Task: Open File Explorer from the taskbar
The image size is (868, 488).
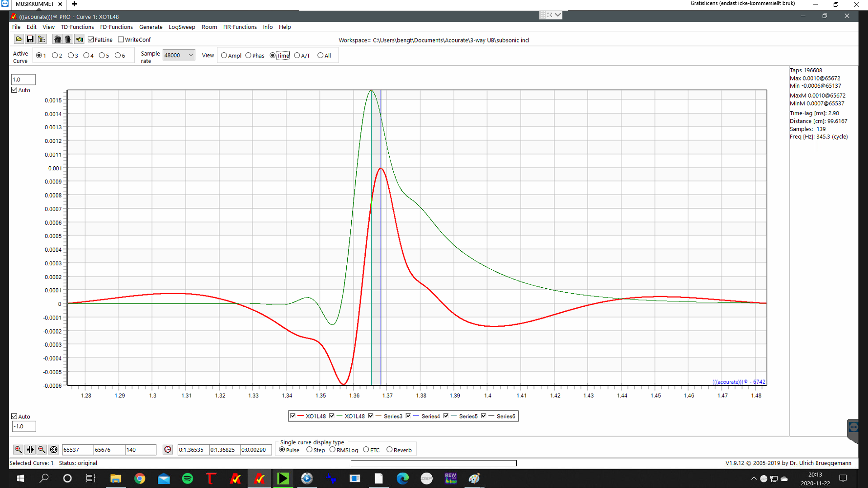Action: tap(116, 479)
